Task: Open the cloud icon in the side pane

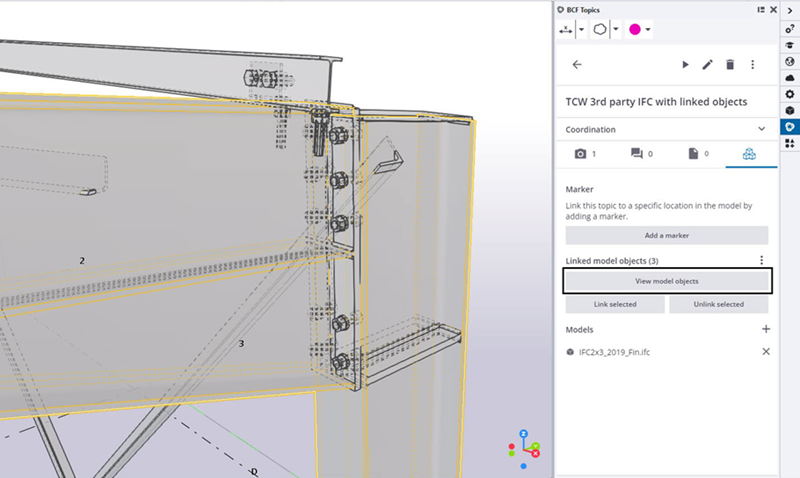Action: tap(789, 77)
